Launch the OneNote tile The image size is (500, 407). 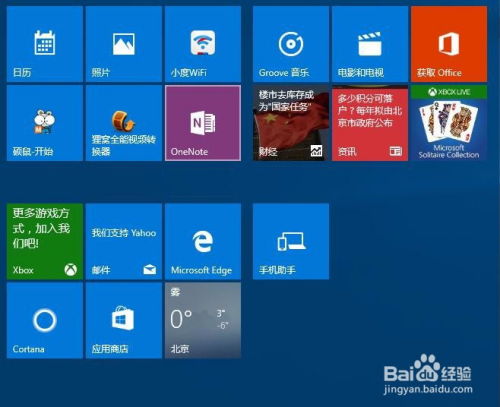pyautogui.click(x=203, y=123)
